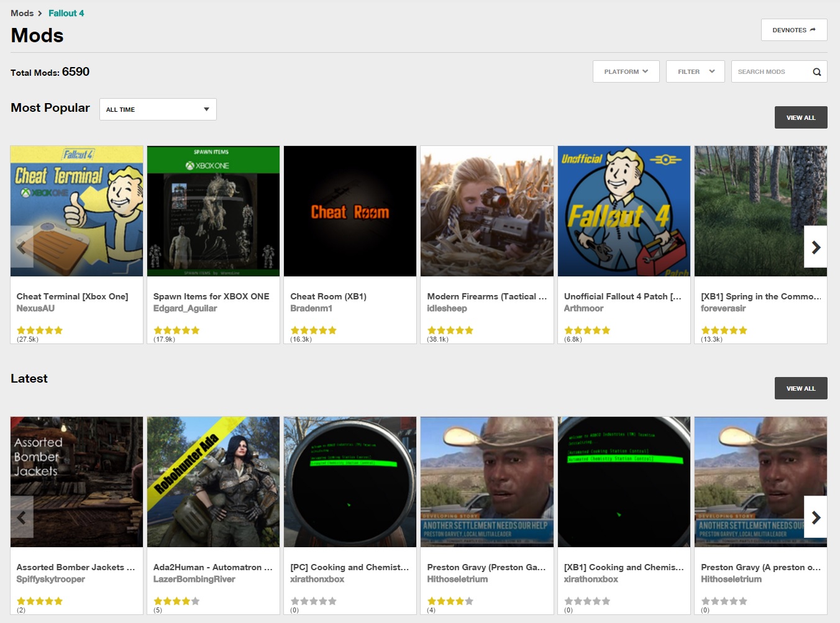Click Latest carousel previous arrow

tap(22, 517)
